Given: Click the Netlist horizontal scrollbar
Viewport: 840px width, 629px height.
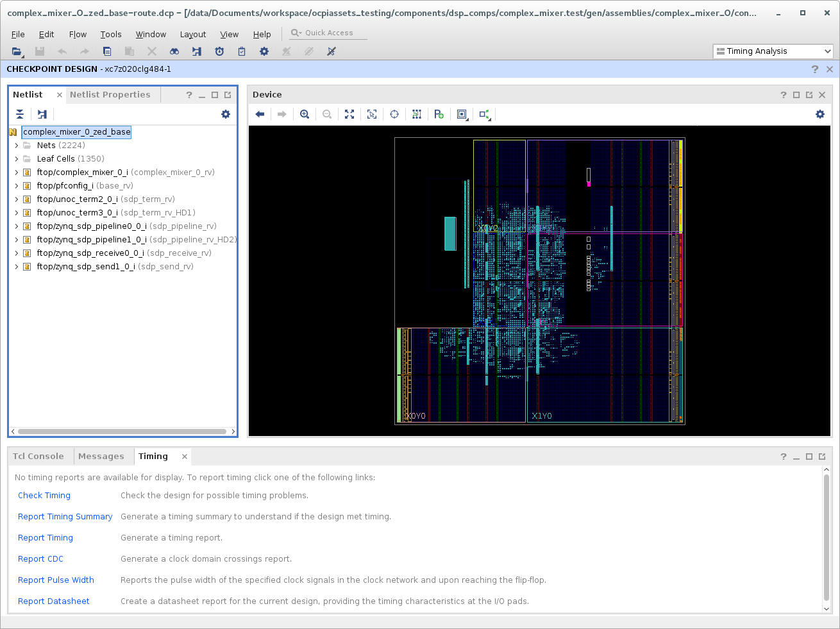Looking at the screenshot, I should point(122,432).
